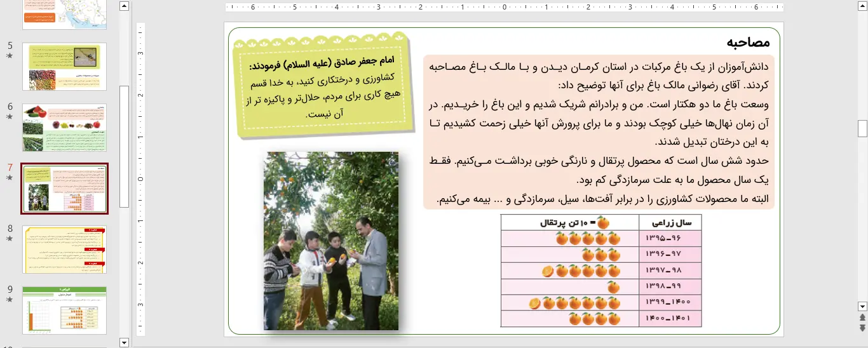This screenshot has width=868, height=348.
Task: Click the Previous Slide double-arrow button
Action: point(862,317)
